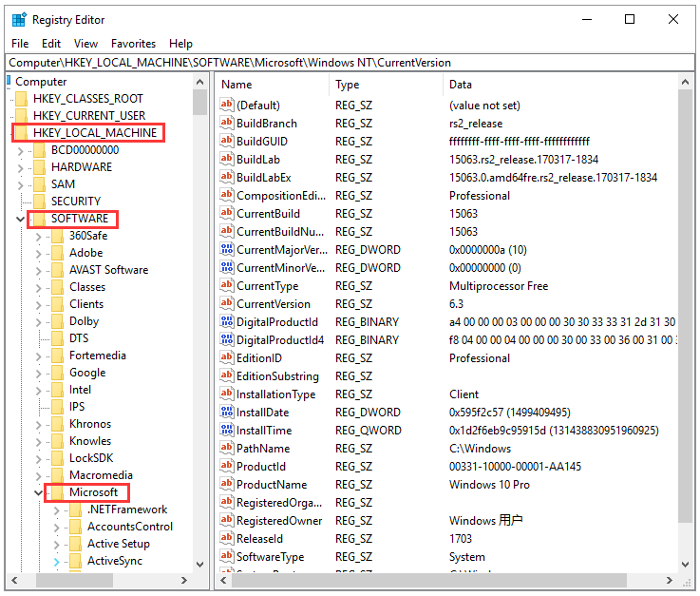700x596 pixels.
Task: Expand the 360Safe key
Action: tap(38, 237)
